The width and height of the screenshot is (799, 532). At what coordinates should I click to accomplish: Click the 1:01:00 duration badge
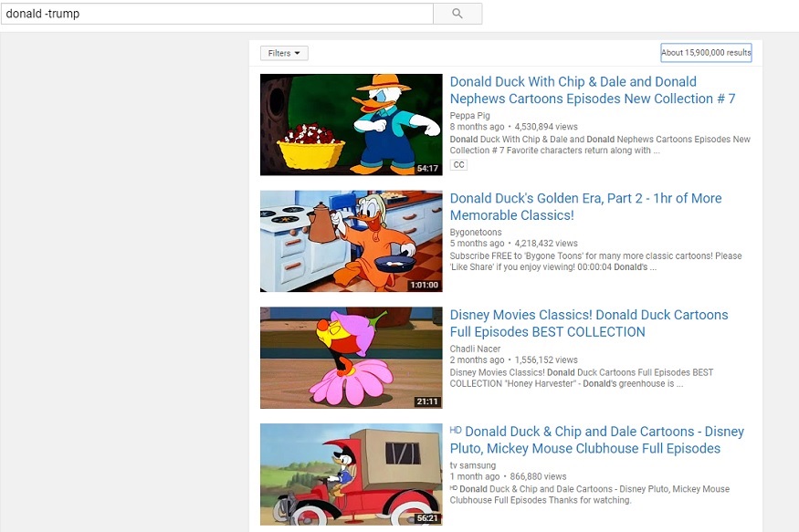[425, 285]
